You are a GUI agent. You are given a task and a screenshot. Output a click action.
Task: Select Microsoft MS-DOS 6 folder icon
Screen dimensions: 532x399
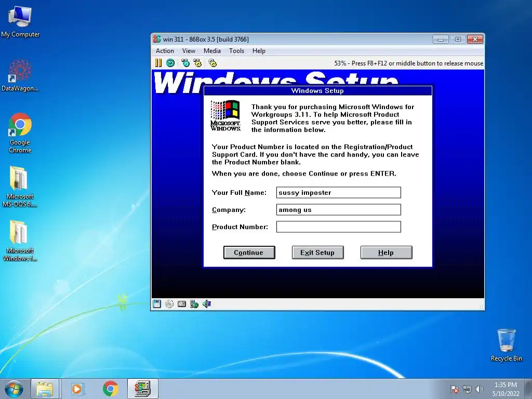20,187
